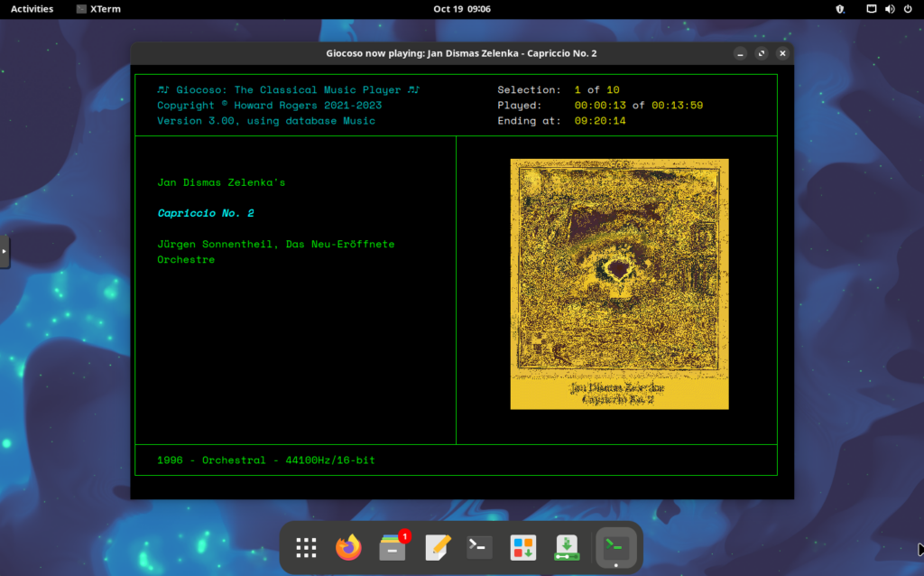Open the Show Applications grid in dock
Viewport: 924px width, 576px height.
click(306, 548)
